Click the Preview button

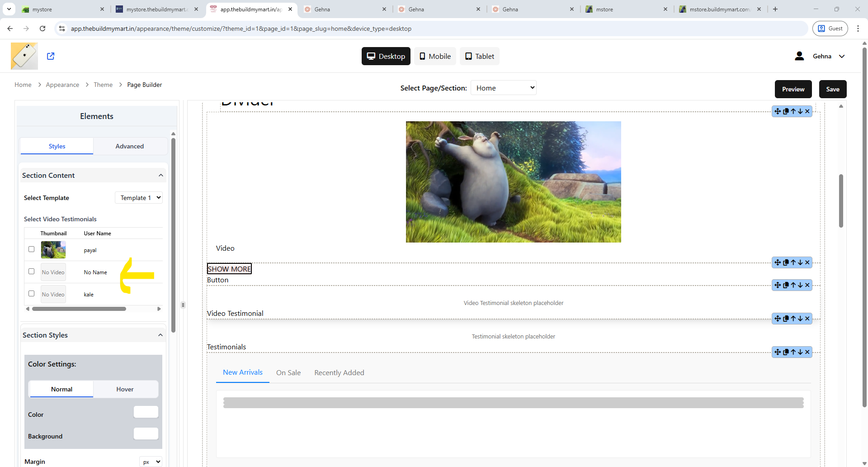coord(793,89)
